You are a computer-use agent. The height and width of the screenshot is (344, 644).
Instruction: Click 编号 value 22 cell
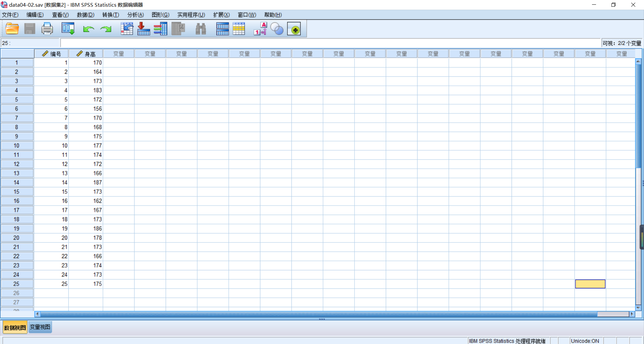pyautogui.click(x=52, y=256)
